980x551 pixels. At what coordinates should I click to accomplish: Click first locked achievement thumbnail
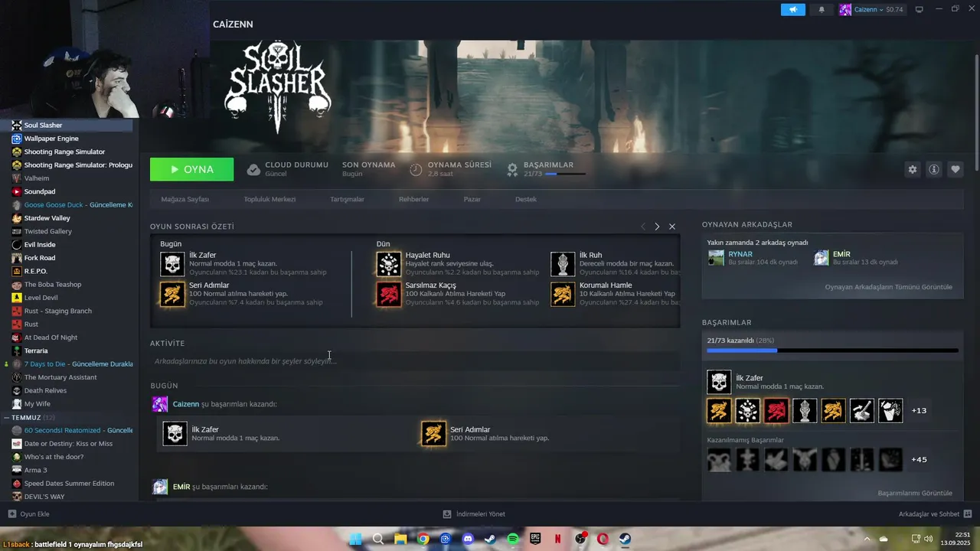719,460
